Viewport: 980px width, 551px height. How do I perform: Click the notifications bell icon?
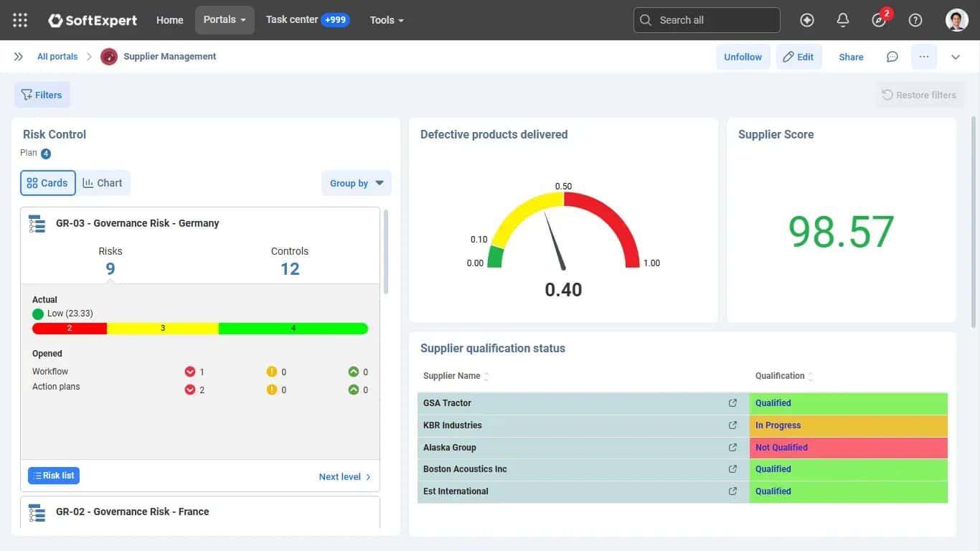click(x=843, y=20)
